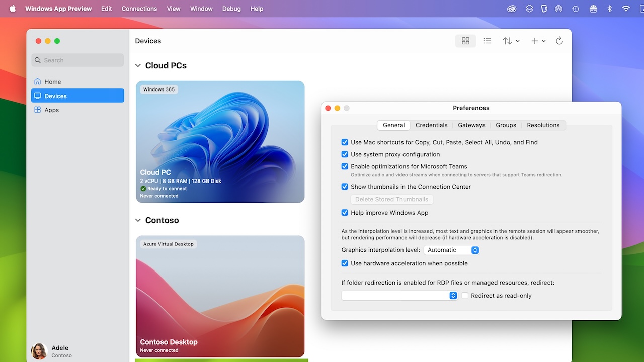
Task: Click the search magnifier icon in sidebar
Action: (38, 60)
